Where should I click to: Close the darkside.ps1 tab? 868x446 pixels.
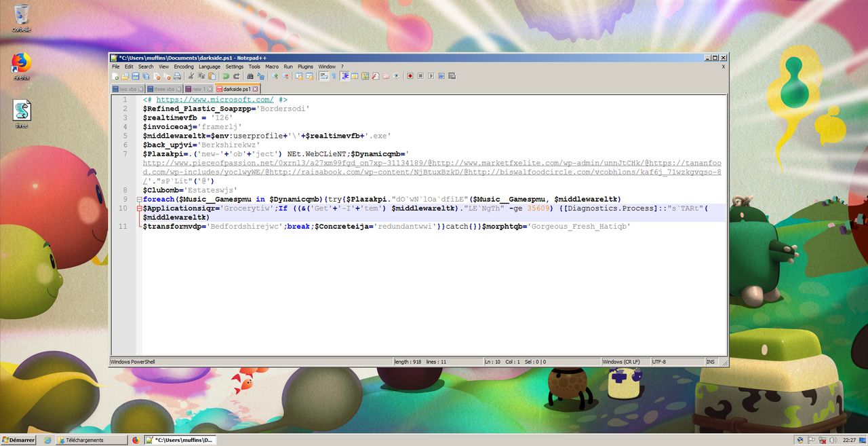255,89
